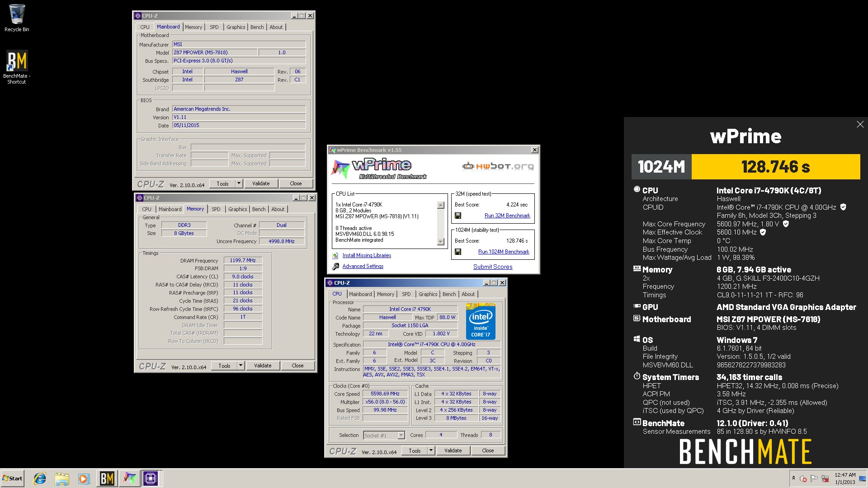Click the Uncore Frequency 4998.8 MHz field

point(281,241)
